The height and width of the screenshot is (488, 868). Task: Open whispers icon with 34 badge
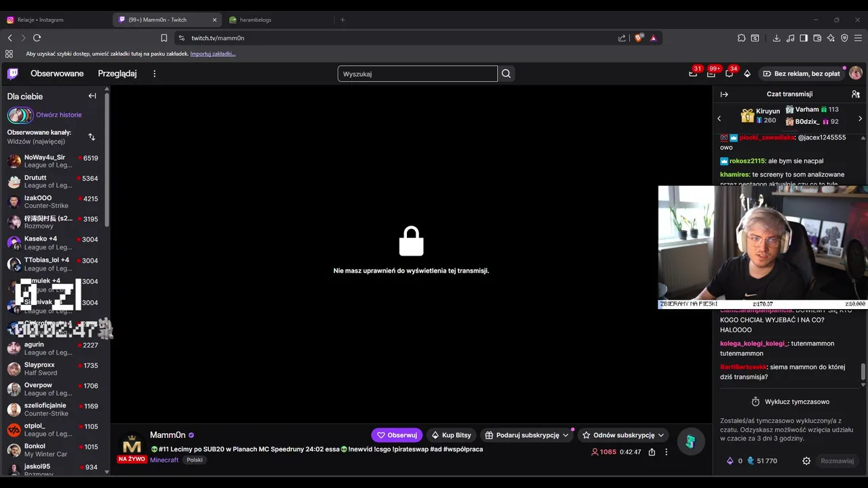click(729, 74)
